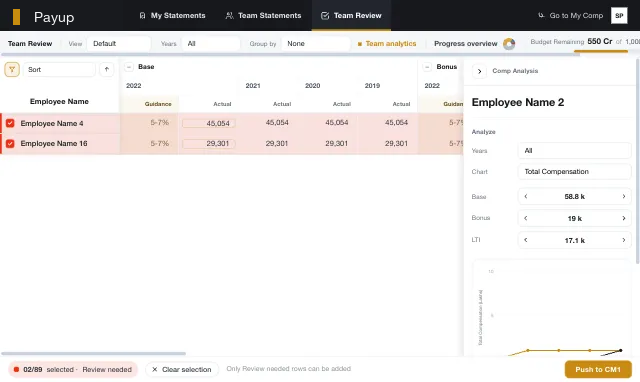The height and width of the screenshot is (382, 640).
Task: Click the Clear selection button
Action: tap(182, 369)
